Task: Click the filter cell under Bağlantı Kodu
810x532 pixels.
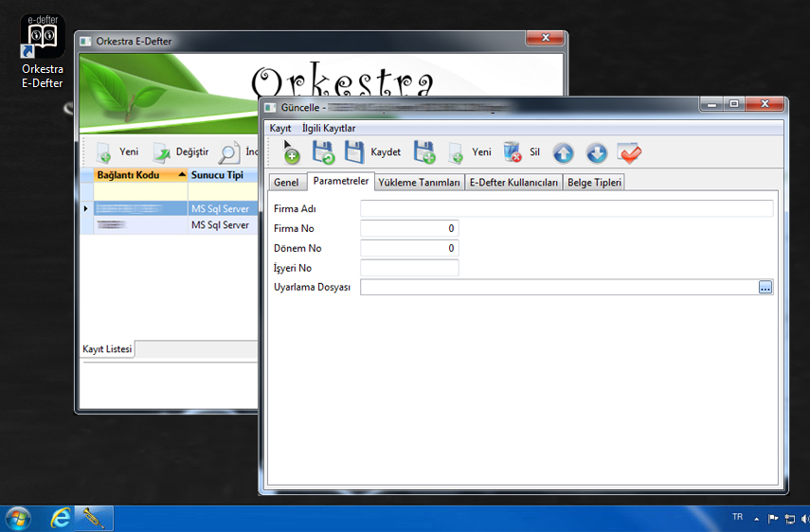Action: [x=140, y=191]
